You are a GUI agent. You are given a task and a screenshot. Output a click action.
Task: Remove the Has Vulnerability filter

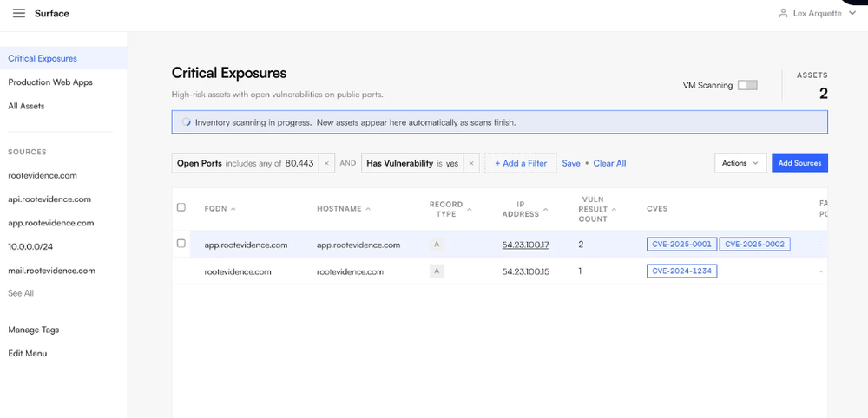(x=471, y=163)
